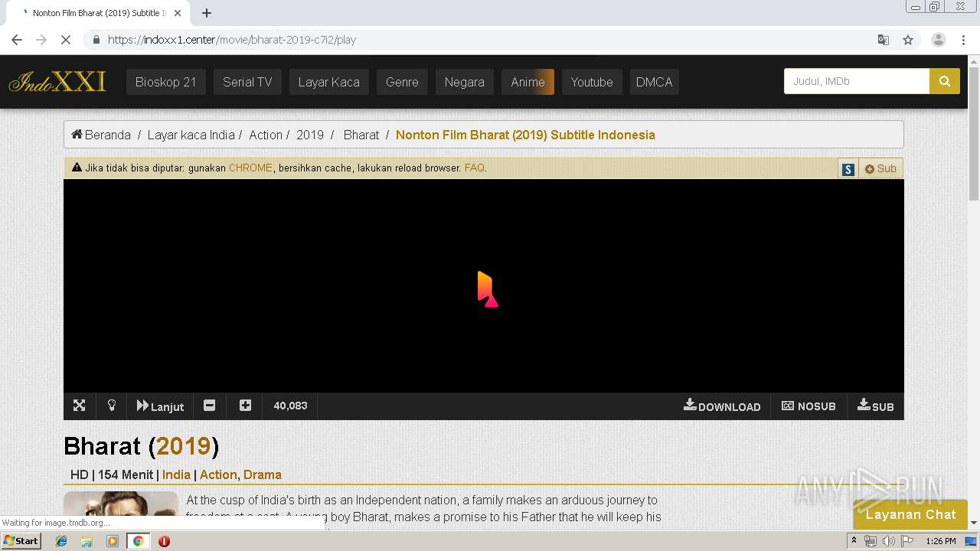Click the site lock security icon
The width and height of the screenshot is (980, 551).
(x=96, y=40)
